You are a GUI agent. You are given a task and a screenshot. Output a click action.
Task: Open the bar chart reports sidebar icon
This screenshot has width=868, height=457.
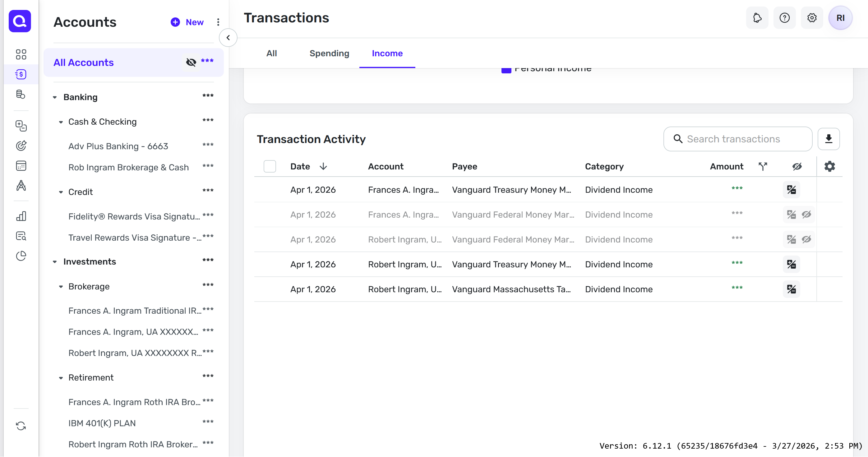pos(21,216)
